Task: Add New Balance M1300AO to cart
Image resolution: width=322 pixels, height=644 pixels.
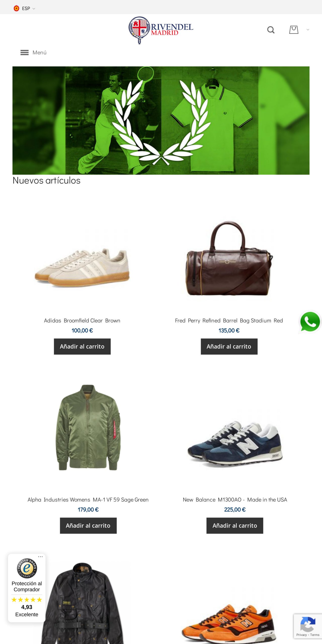Action: coord(235,526)
